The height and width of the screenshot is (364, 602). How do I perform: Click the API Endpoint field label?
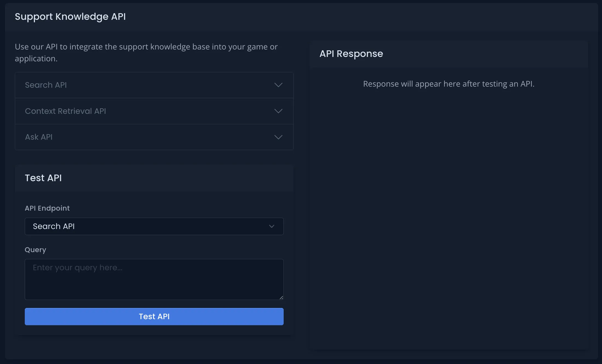[x=47, y=208]
